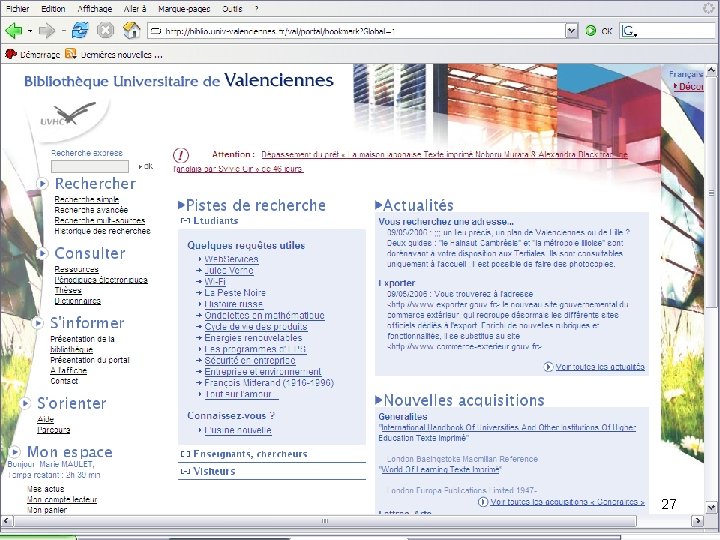Open the Recherche multi-sources link
This screenshot has width=720, height=540.
click(100, 220)
